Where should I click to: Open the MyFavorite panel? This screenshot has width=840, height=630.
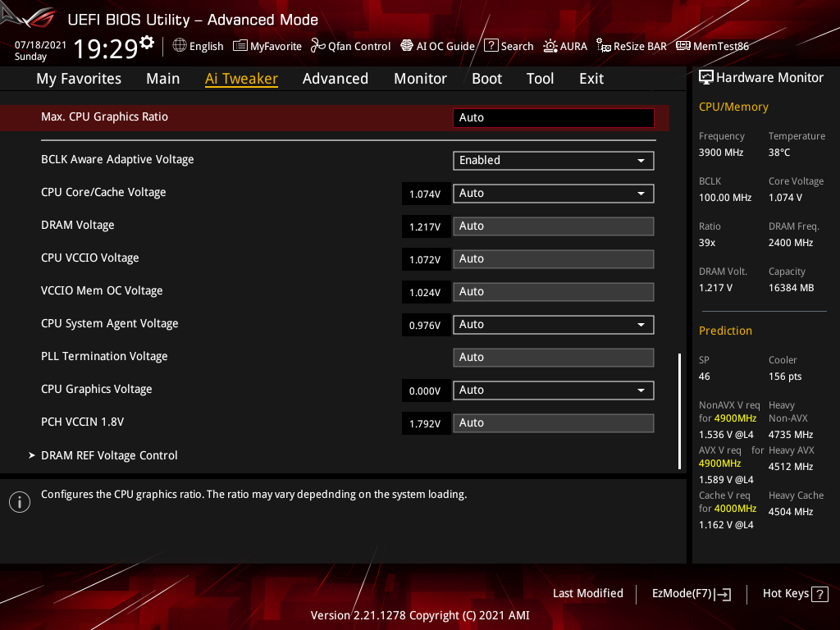click(267, 46)
